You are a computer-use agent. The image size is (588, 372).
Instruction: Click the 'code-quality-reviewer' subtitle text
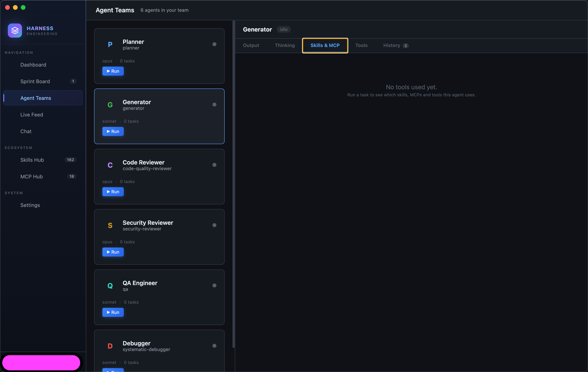pos(147,169)
